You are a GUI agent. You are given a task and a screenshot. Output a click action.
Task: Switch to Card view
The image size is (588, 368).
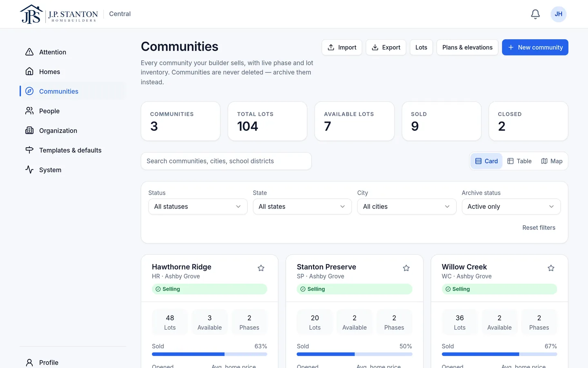coord(486,161)
